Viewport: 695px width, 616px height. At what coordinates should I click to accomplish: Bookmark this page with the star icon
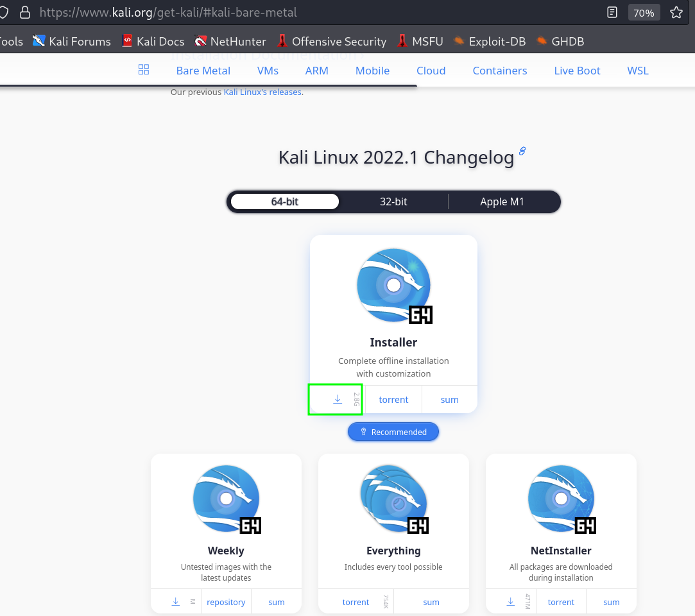point(676,12)
